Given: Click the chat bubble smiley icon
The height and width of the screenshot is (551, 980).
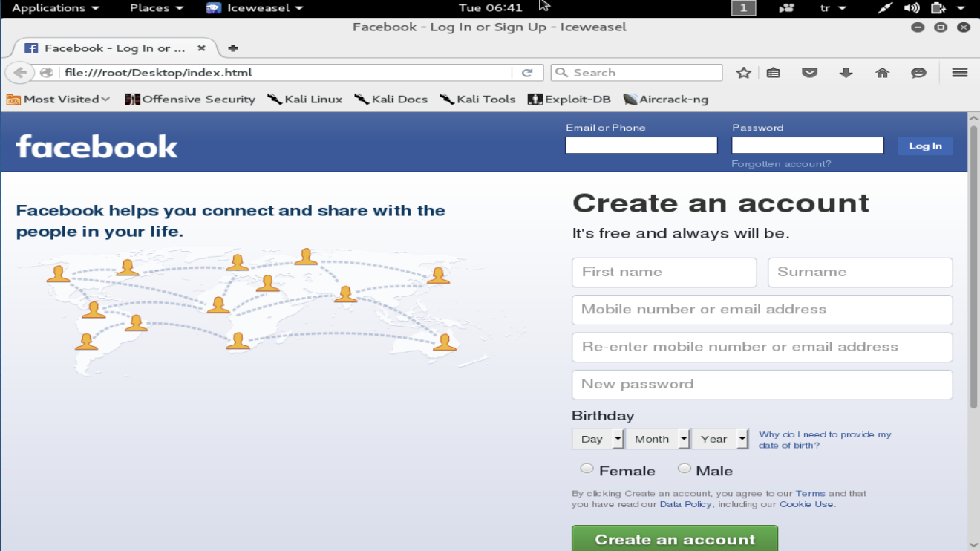Looking at the screenshot, I should coord(918,73).
